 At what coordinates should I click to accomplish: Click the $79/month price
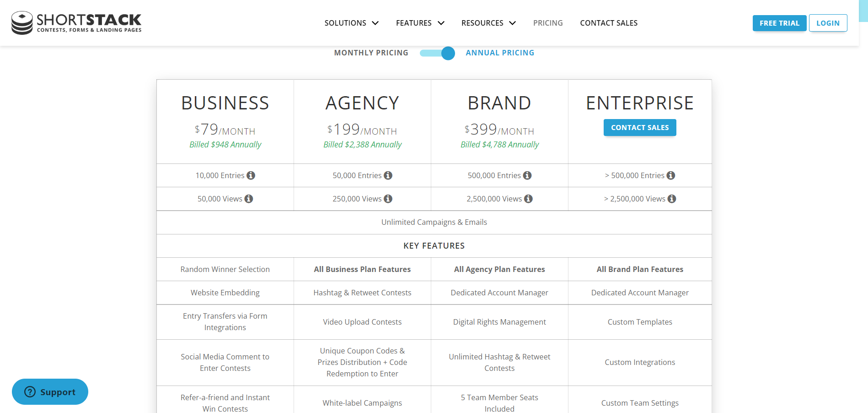point(225,130)
